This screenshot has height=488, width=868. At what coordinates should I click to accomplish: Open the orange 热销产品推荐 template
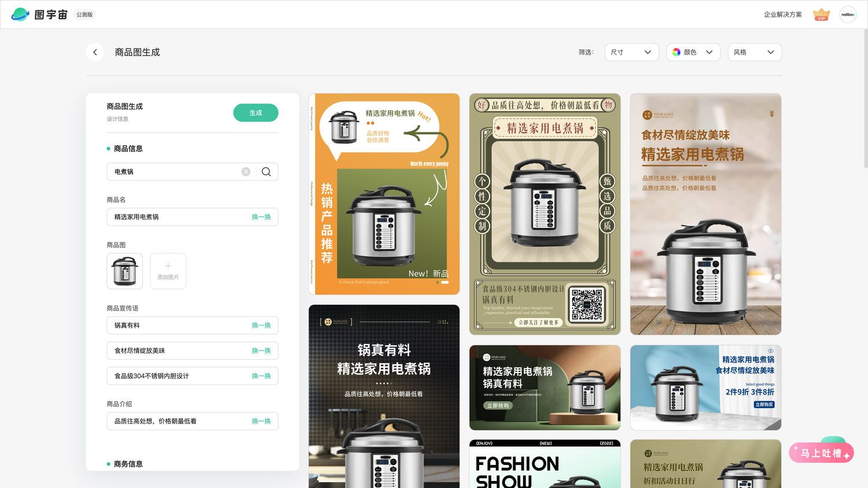(x=384, y=194)
